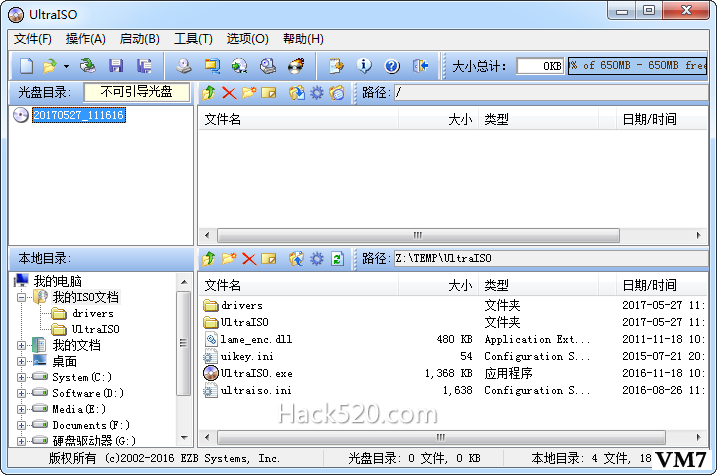Click the Open file folder icon

tap(49, 66)
